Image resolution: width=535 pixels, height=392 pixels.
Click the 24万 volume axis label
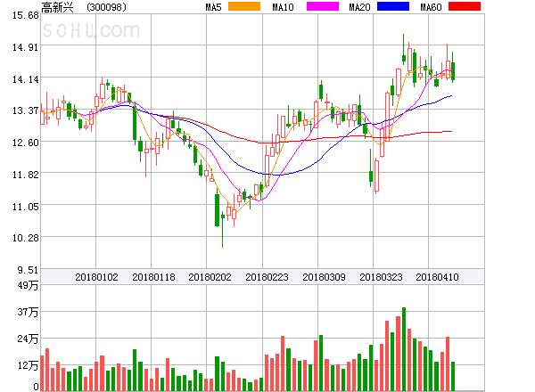[x=28, y=339]
